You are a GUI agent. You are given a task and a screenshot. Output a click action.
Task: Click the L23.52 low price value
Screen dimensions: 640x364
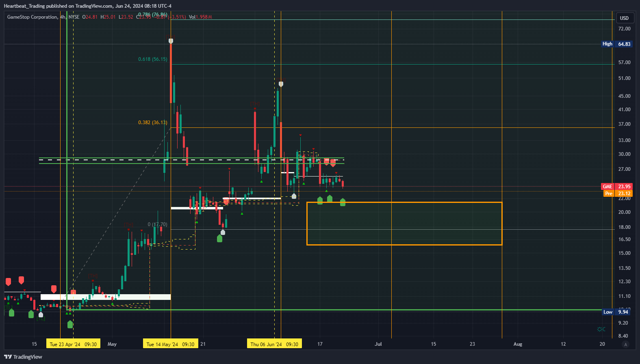[x=126, y=17]
